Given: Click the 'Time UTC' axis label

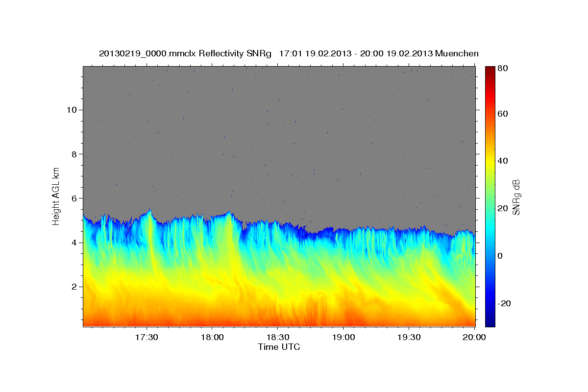Looking at the screenshot, I should pyautogui.click(x=279, y=347).
